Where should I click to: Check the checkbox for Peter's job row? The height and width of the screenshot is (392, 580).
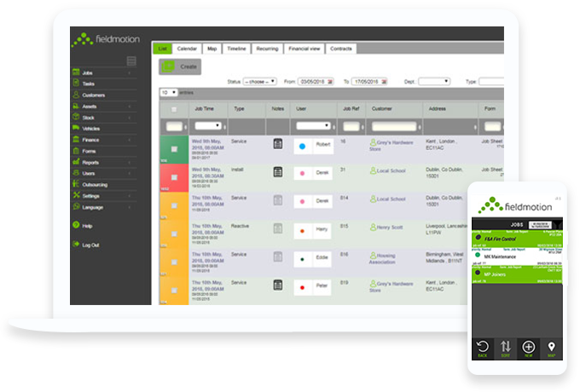tap(174, 291)
